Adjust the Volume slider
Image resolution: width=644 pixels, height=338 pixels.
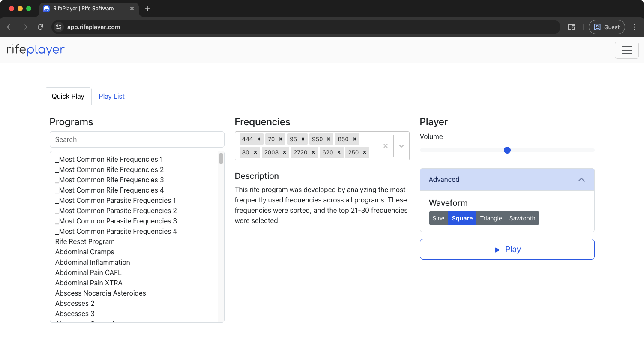pyautogui.click(x=507, y=150)
